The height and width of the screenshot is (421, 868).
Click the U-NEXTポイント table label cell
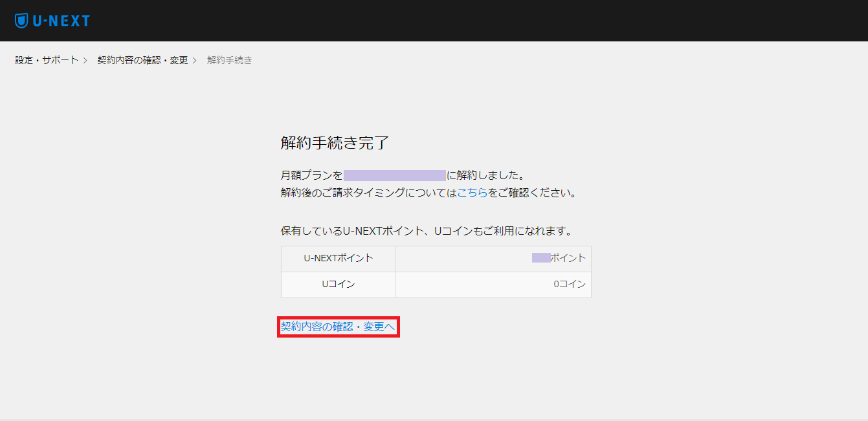(339, 258)
